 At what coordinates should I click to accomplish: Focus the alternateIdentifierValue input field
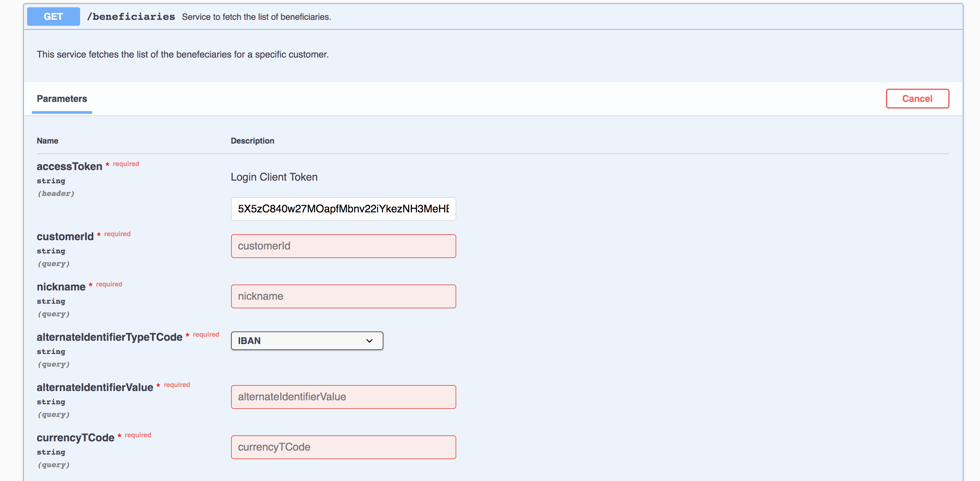343,397
